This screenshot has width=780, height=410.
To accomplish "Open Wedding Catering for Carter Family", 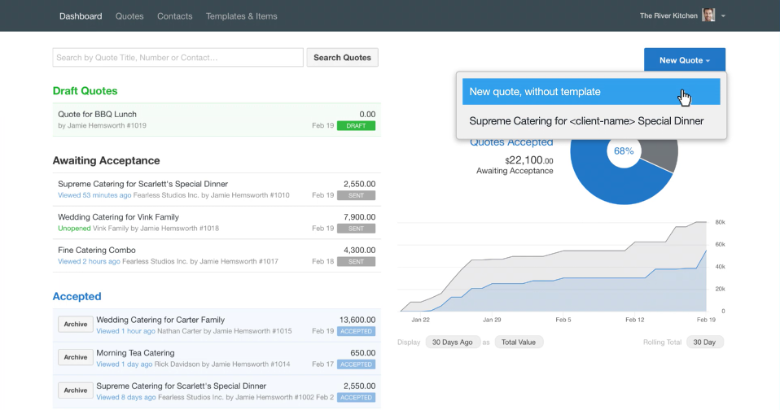I will pos(161,319).
